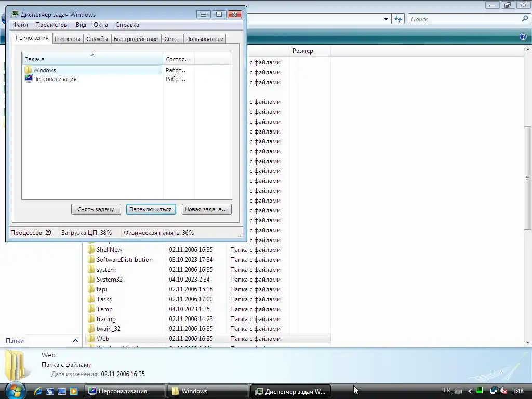Click the Temp folder icon
Image resolution: width=532 pixels, height=399 pixels.
[91, 309]
